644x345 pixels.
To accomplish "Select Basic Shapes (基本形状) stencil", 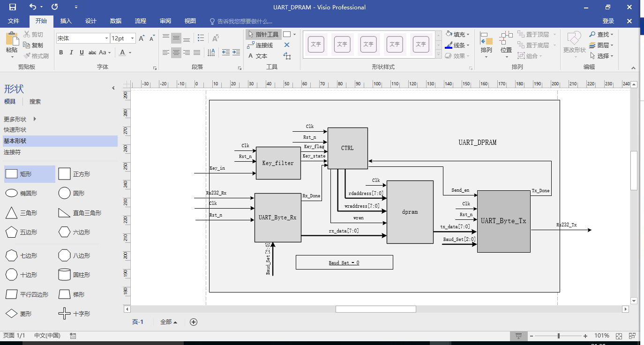I will click(59, 141).
